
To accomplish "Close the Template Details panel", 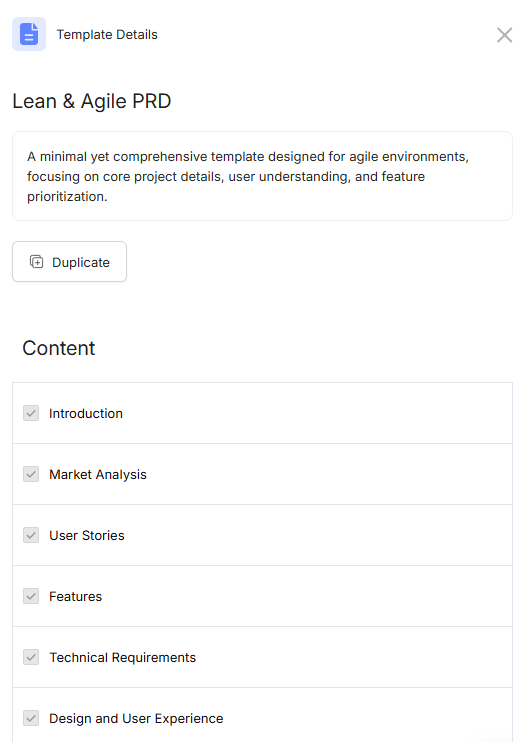I will pyautogui.click(x=504, y=35).
